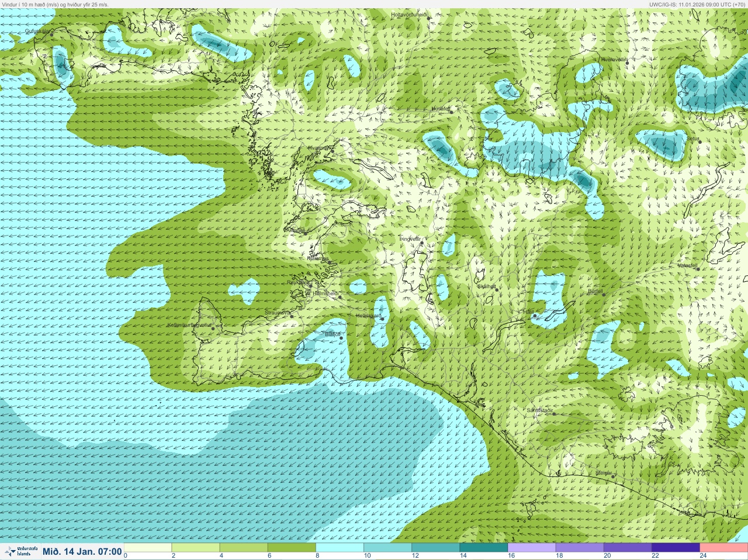
Task: Click the Þingvellir station label
Action: (410, 238)
